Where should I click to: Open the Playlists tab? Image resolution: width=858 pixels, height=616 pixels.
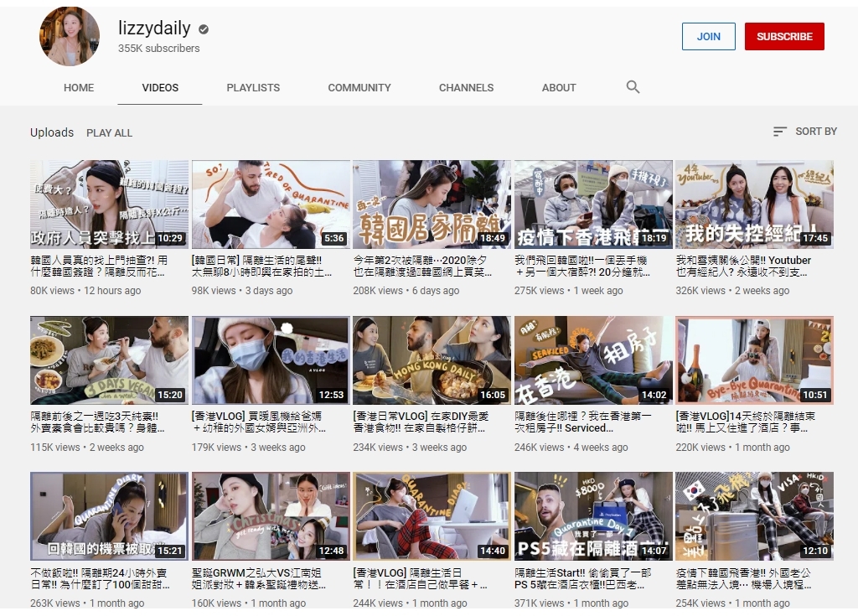point(253,87)
